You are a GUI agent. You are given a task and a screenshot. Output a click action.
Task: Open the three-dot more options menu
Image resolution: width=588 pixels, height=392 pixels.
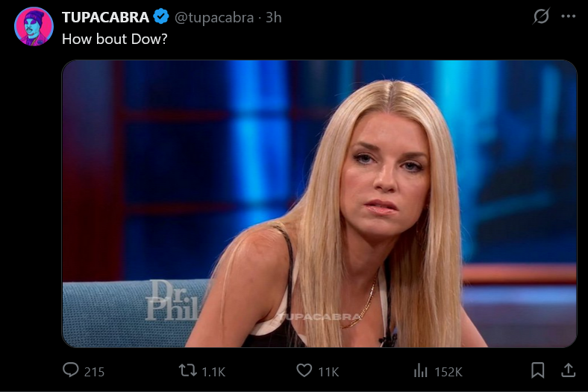(569, 16)
